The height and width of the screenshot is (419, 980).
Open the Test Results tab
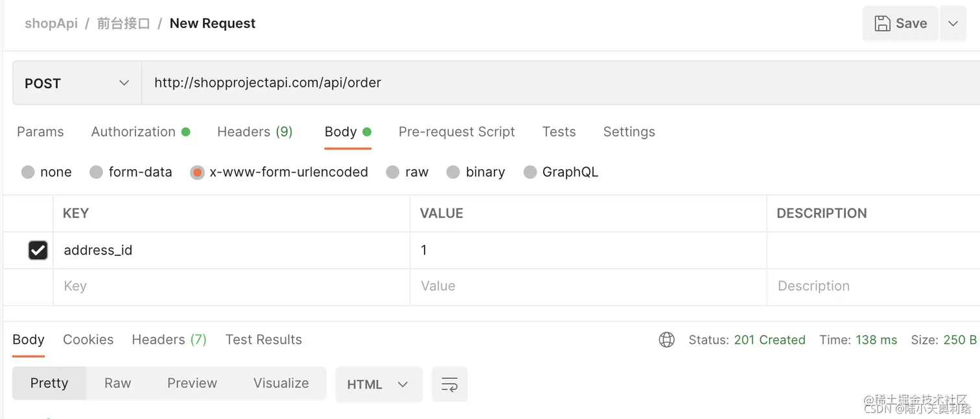[x=264, y=340]
